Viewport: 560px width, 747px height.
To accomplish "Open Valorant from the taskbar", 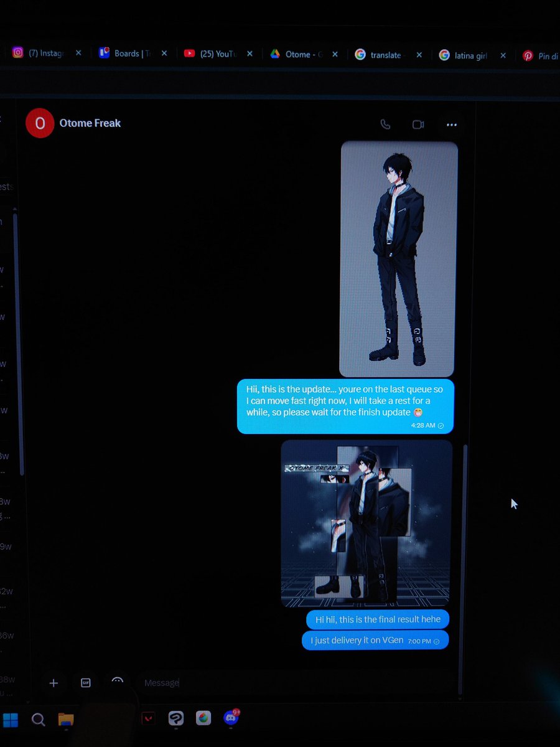I will (x=148, y=719).
